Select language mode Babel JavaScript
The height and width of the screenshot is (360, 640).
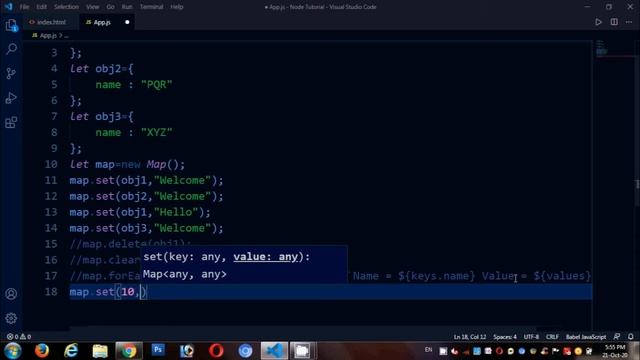[x=586, y=337]
